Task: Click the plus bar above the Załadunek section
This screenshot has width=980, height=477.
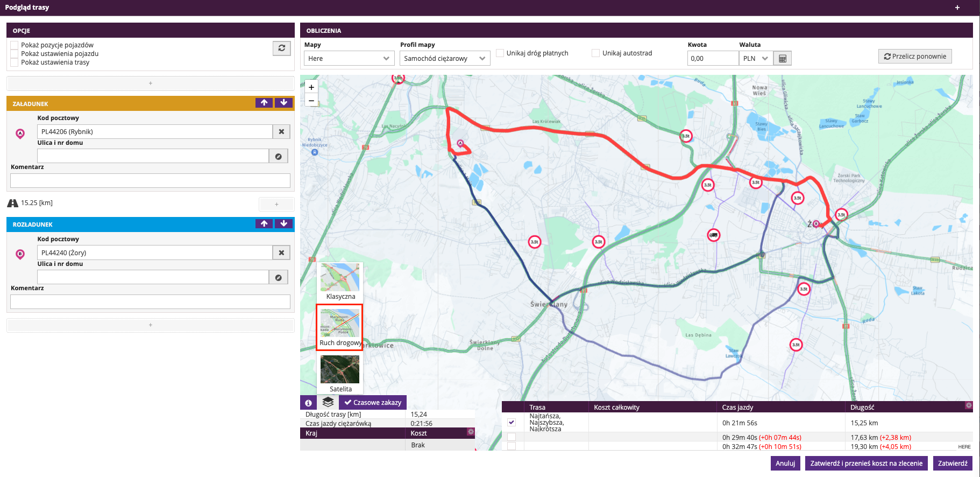Action: tap(151, 83)
